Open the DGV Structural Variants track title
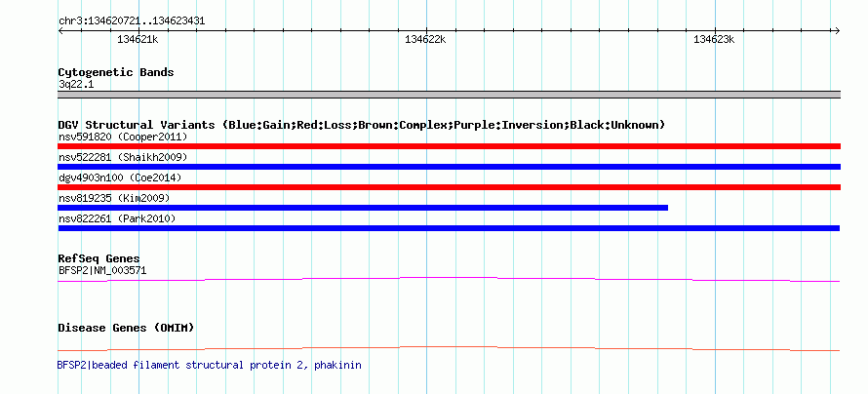This screenshot has height=394, width=868. [362, 125]
